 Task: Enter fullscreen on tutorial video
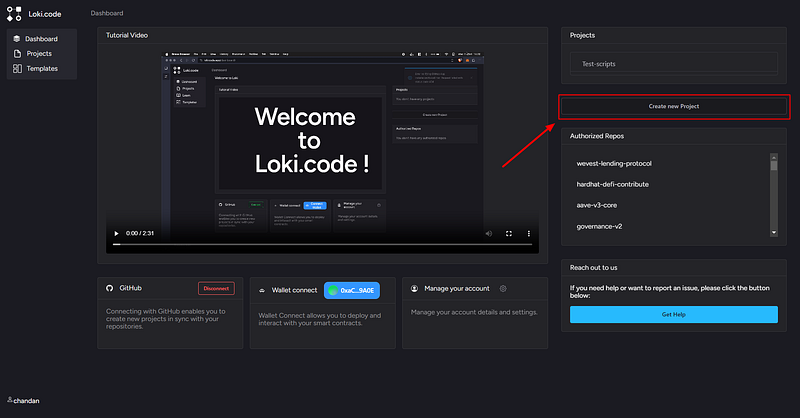coord(509,233)
